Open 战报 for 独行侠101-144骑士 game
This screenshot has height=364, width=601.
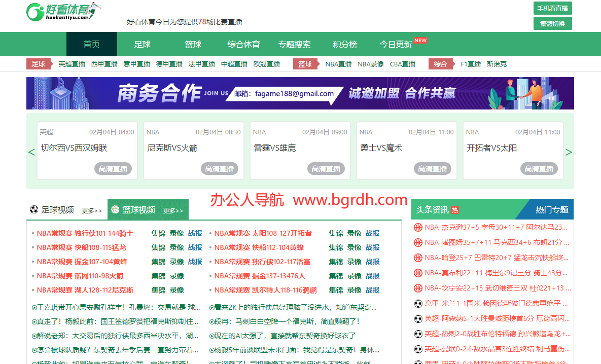pyautogui.click(x=195, y=233)
